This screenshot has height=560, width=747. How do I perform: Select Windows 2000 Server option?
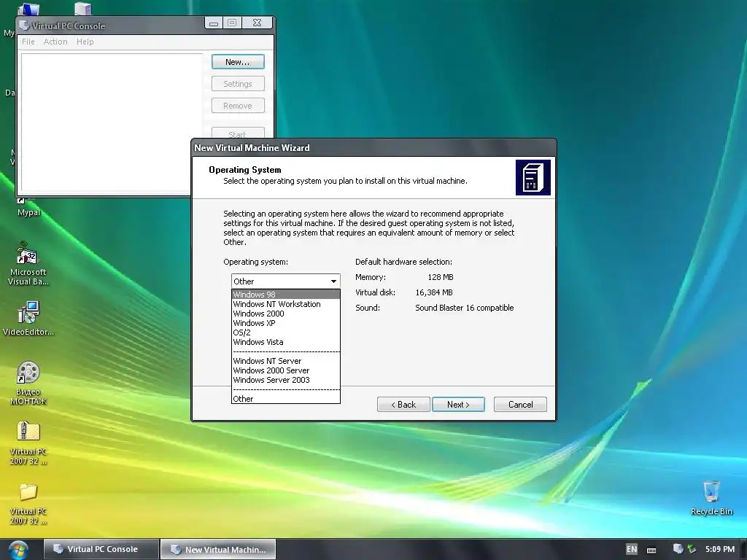point(286,370)
